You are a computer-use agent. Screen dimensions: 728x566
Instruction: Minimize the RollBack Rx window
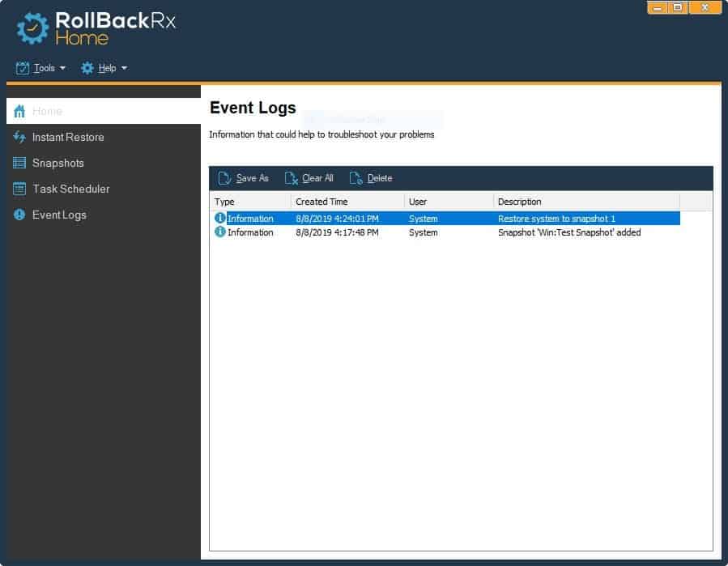click(658, 7)
